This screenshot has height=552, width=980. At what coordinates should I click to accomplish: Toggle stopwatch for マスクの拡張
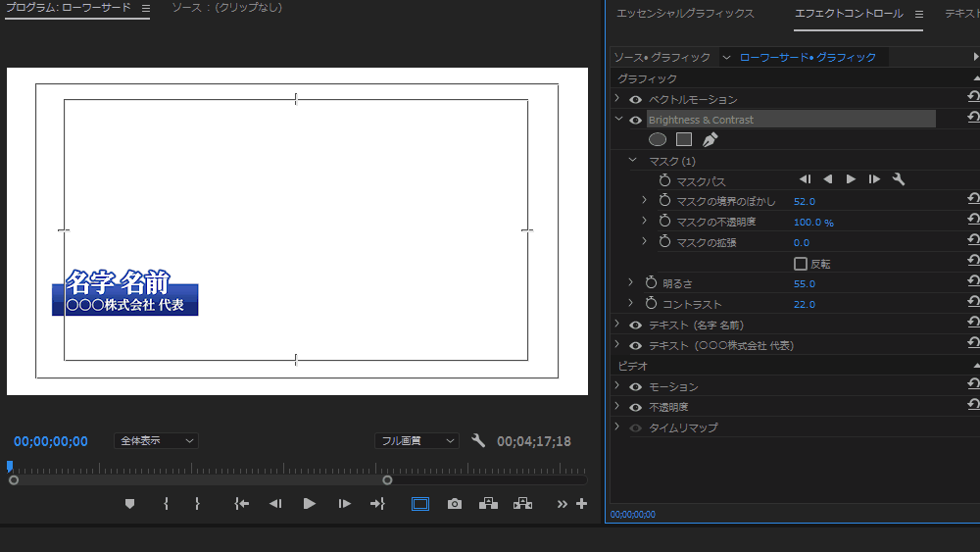664,242
